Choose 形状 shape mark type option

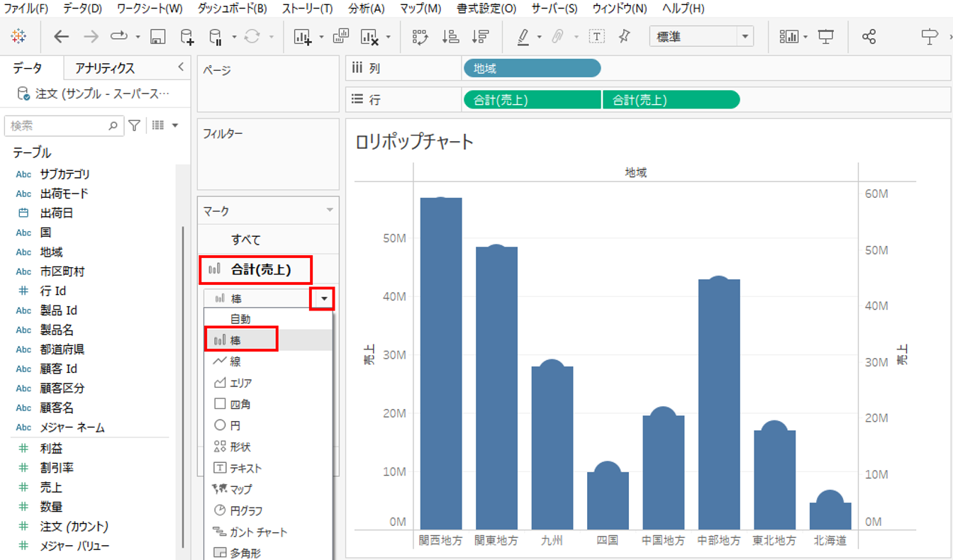tap(268, 447)
